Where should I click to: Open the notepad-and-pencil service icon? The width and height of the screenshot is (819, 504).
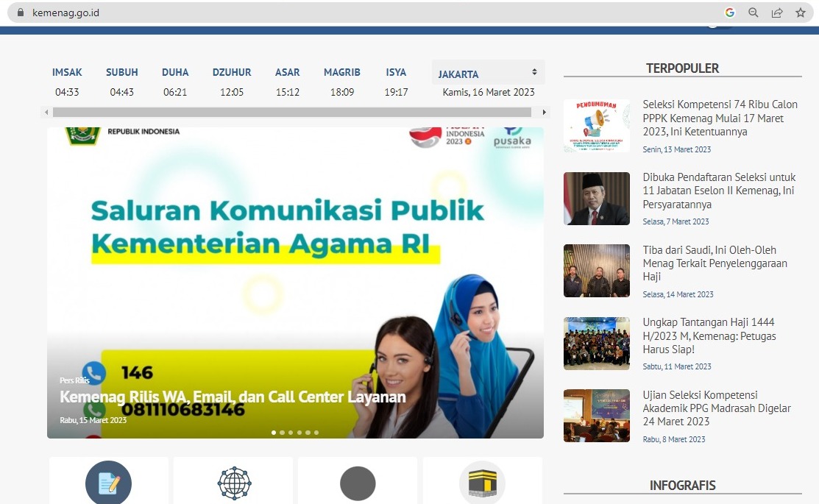(109, 483)
